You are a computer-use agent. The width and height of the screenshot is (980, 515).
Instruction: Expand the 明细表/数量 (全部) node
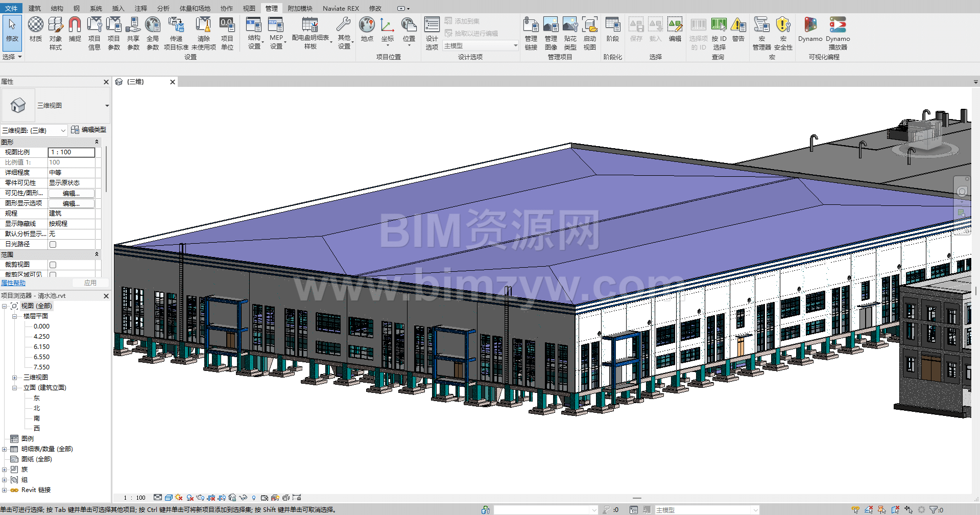coord(5,449)
